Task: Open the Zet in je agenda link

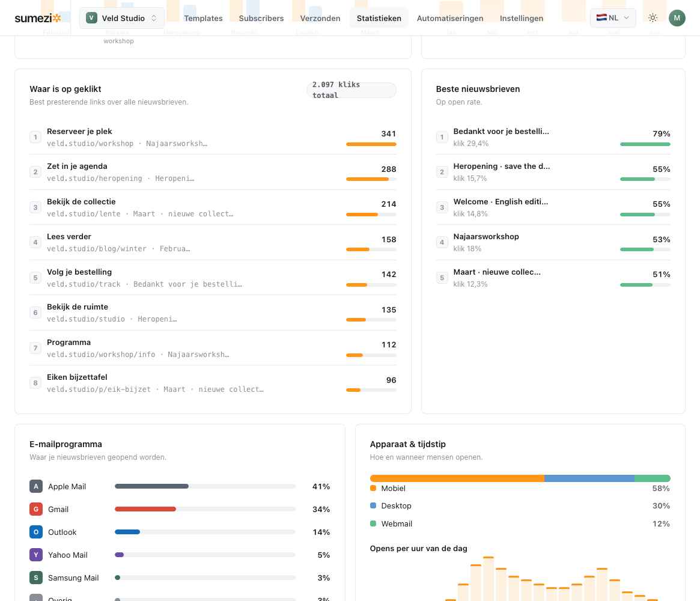Action: pyautogui.click(x=213, y=172)
